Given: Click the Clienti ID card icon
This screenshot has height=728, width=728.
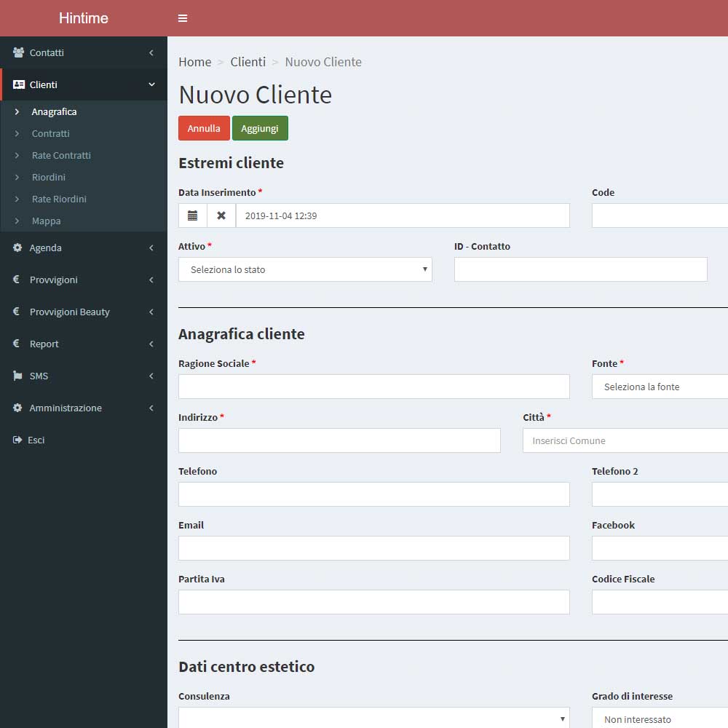Looking at the screenshot, I should pyautogui.click(x=19, y=84).
